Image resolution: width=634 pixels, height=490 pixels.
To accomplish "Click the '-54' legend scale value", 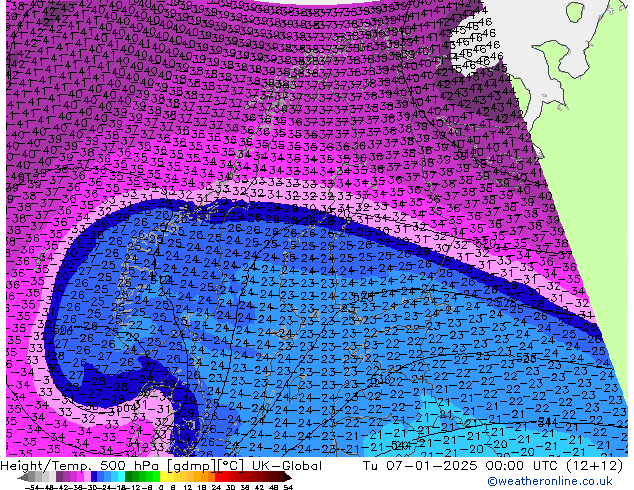I will click(x=32, y=488).
